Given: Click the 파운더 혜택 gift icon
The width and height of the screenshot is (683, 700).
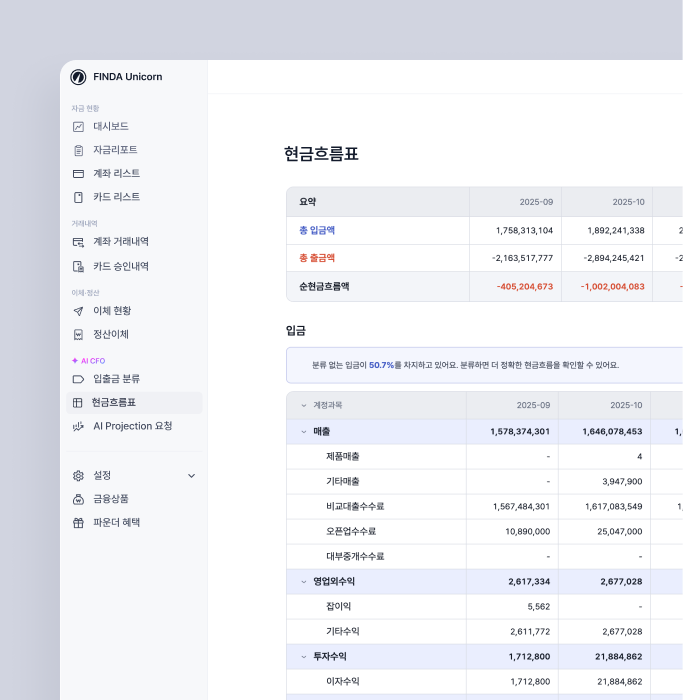Looking at the screenshot, I should pyautogui.click(x=78, y=522).
